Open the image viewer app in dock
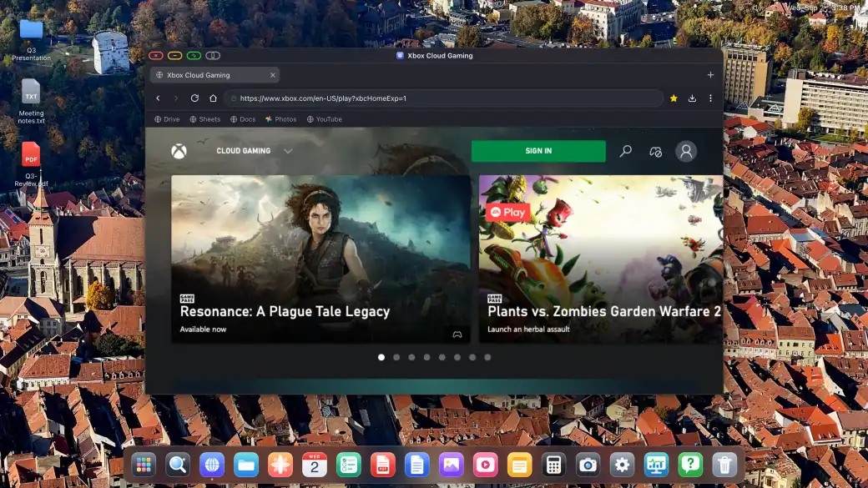868x488 pixels. 452,465
